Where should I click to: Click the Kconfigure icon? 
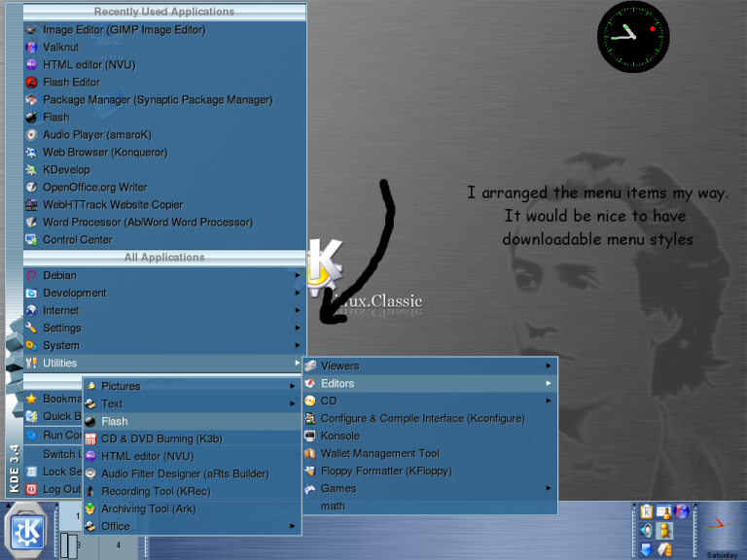309,419
